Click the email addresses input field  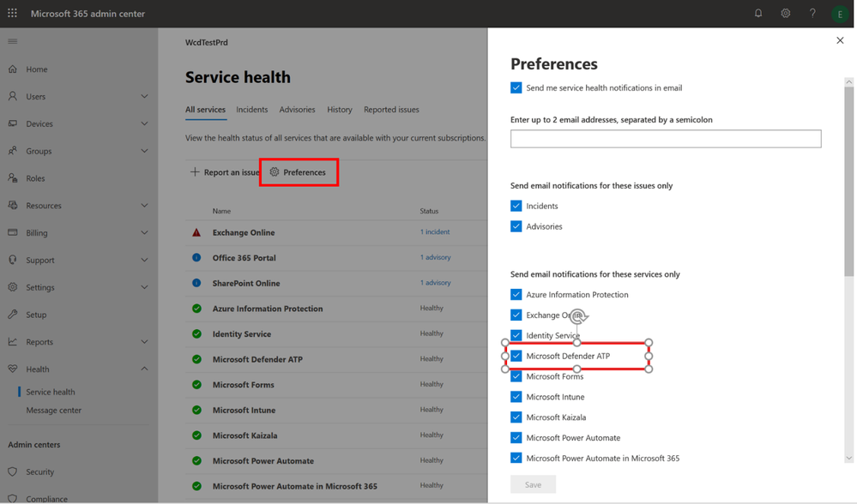pyautogui.click(x=666, y=139)
